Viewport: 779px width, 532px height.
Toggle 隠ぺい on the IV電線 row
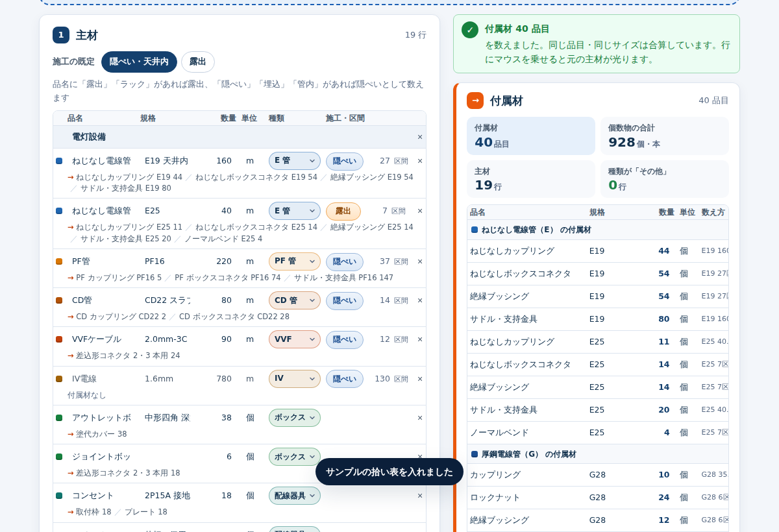345,379
